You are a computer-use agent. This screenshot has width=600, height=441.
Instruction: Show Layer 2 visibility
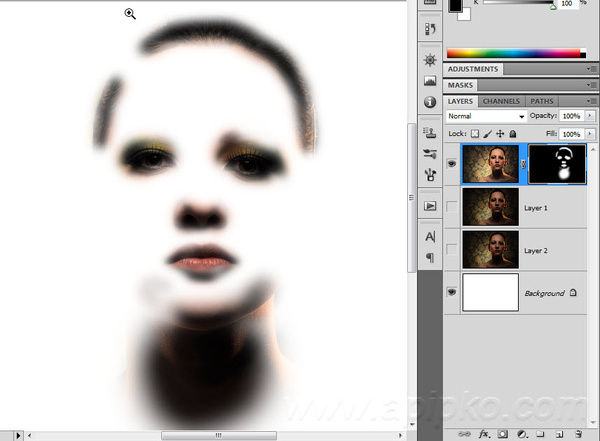pyautogui.click(x=452, y=250)
